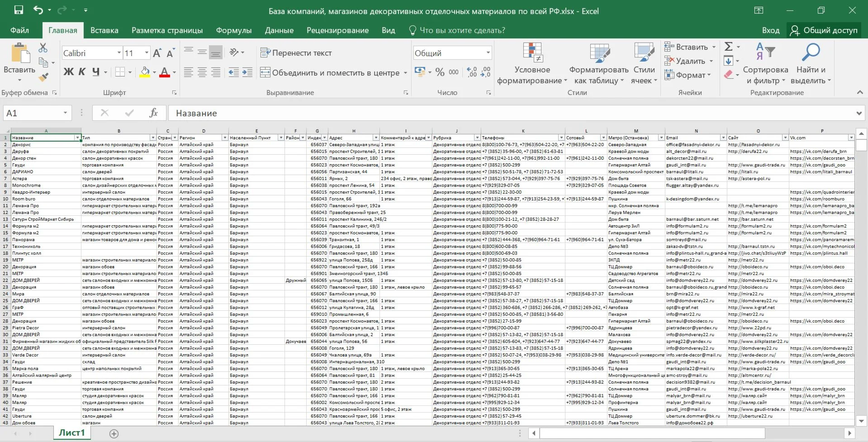Insert function using the fx icon

point(153,113)
